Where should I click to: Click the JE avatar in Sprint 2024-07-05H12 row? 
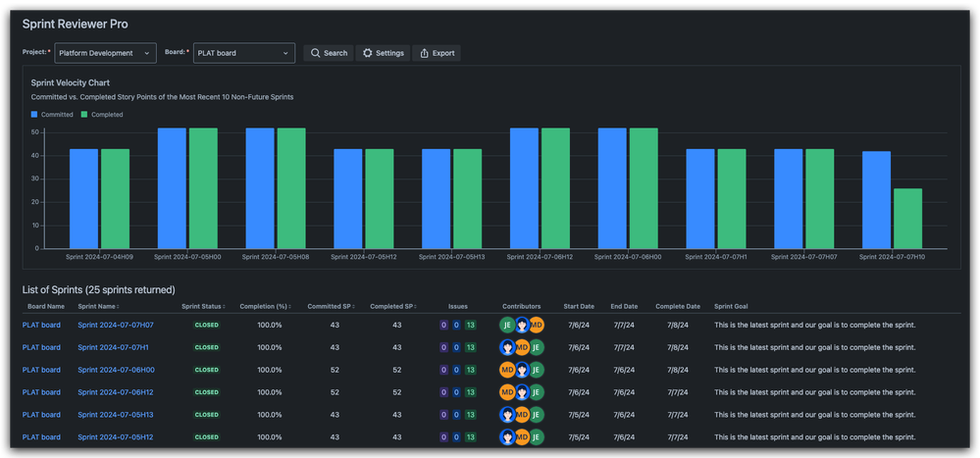(x=537, y=437)
